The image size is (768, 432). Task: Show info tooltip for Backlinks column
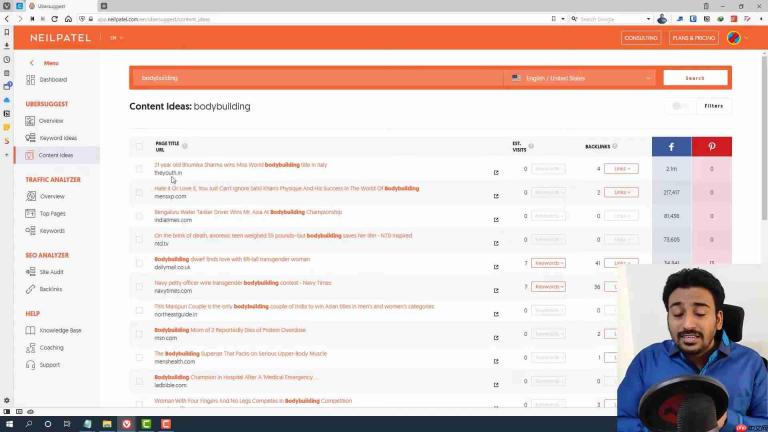coord(615,146)
